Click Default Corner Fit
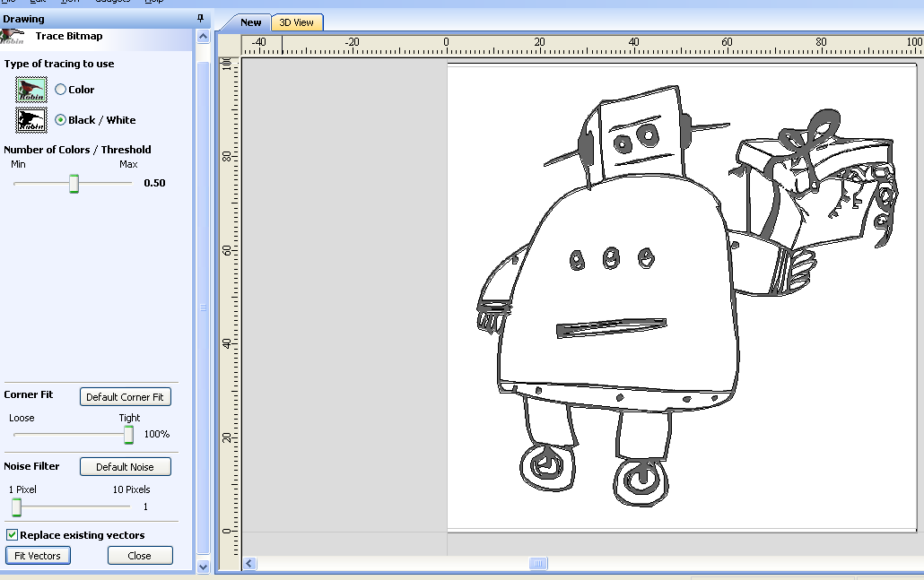This screenshot has width=924, height=580. point(125,396)
